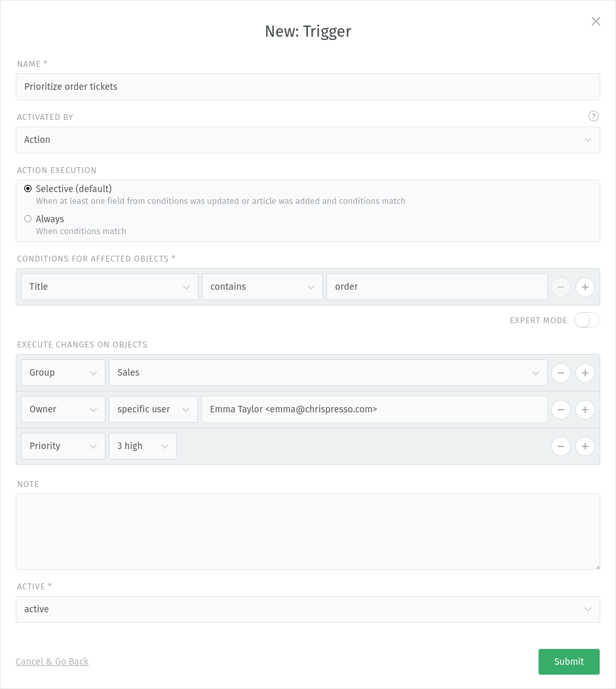
Task: Remove the Priority action row
Action: click(561, 446)
